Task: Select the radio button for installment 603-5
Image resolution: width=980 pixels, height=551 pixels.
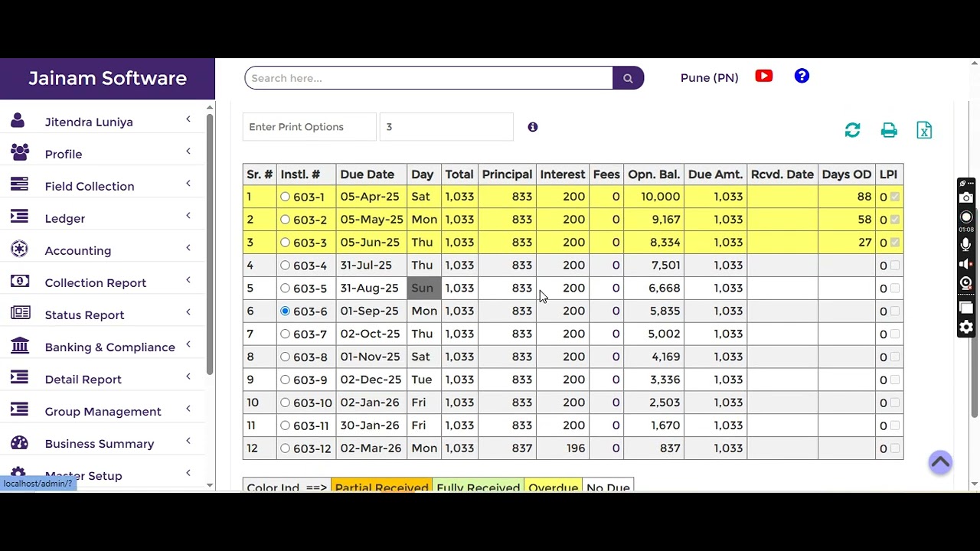Action: (285, 289)
